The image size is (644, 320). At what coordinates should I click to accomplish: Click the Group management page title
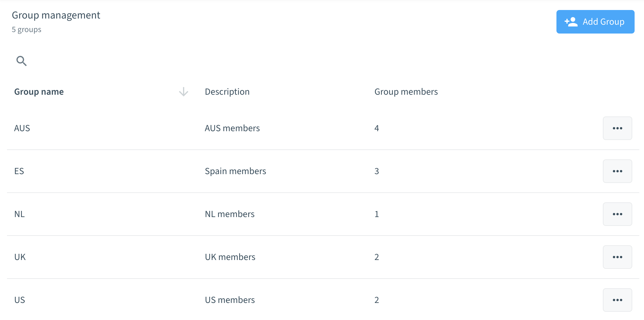[56, 15]
